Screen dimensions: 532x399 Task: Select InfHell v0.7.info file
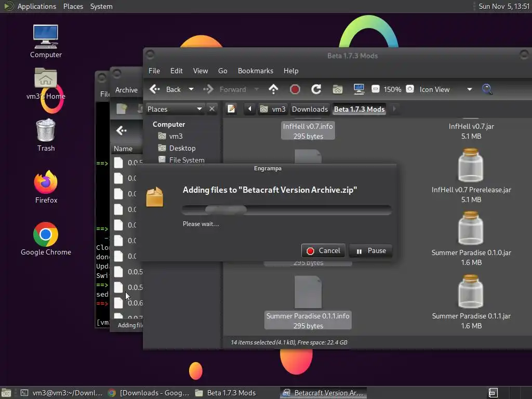(308, 131)
